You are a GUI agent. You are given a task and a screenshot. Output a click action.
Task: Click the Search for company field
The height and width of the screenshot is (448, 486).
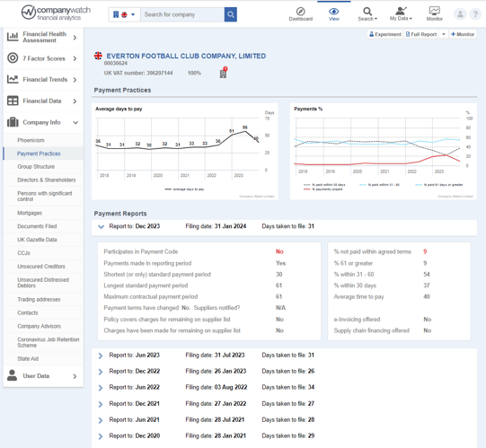click(x=182, y=14)
